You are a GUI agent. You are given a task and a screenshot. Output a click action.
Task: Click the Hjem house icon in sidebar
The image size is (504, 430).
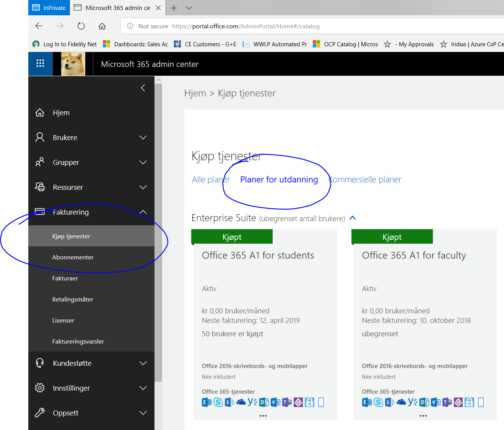[x=40, y=113]
